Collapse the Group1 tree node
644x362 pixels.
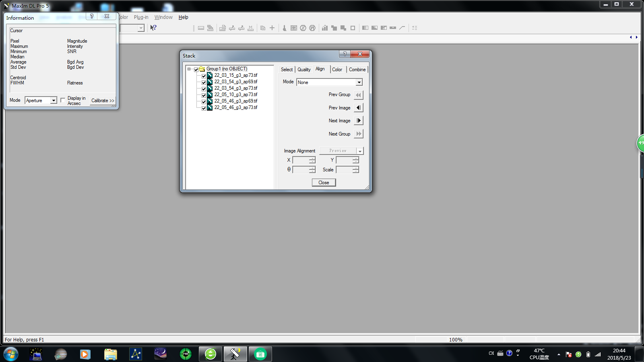tap(189, 69)
